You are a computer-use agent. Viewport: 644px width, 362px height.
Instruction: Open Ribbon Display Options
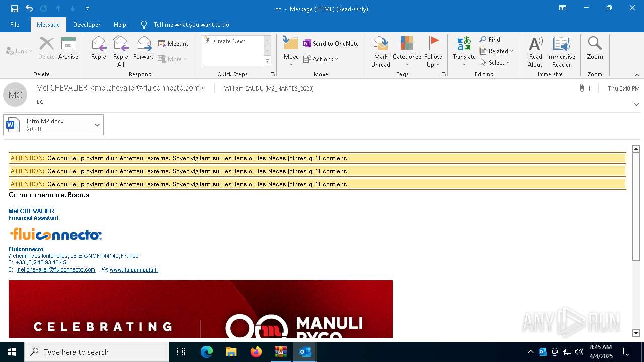(562, 8)
